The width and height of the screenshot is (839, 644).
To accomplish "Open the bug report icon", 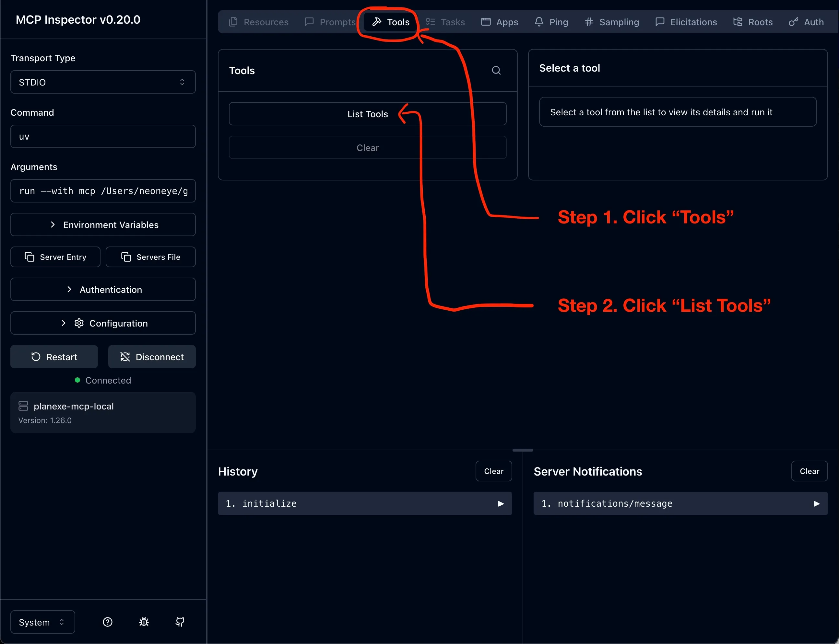I will pos(144,622).
